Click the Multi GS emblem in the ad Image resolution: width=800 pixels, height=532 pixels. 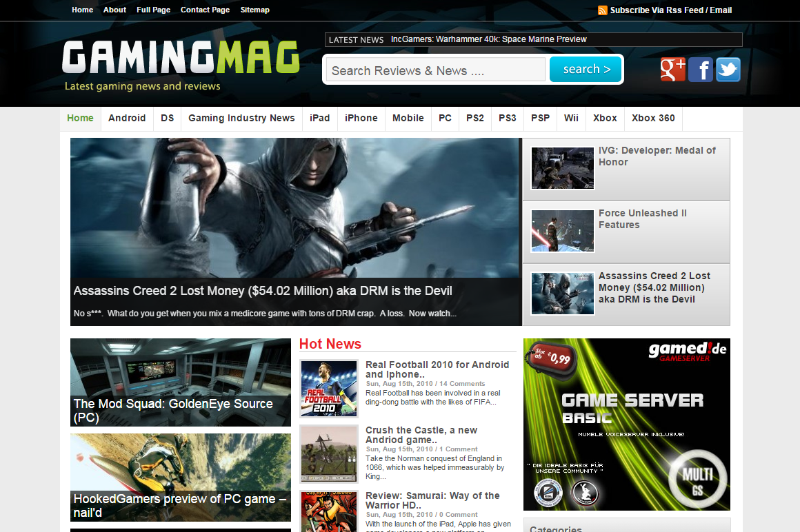point(698,478)
